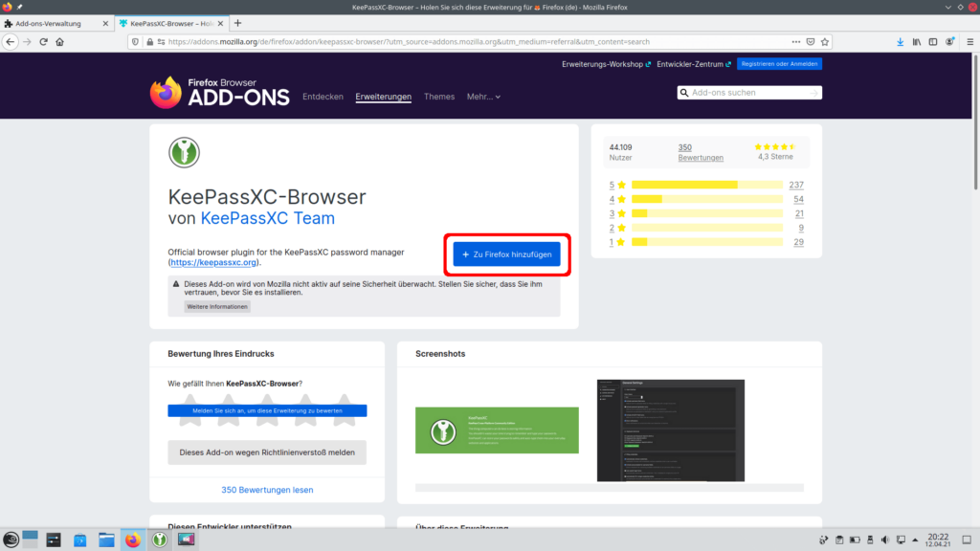Image resolution: width=980 pixels, height=551 pixels.
Task: Save page to Pocket
Action: (811, 42)
